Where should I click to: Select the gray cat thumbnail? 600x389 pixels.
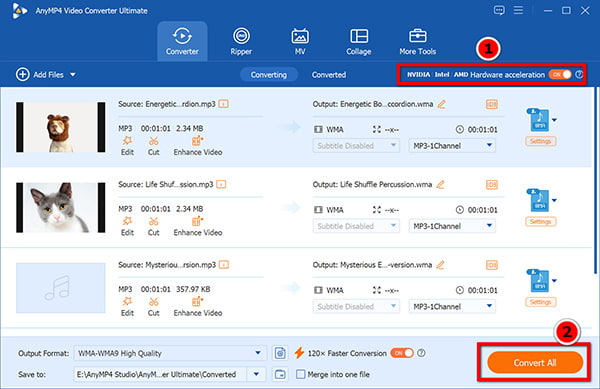[60, 207]
